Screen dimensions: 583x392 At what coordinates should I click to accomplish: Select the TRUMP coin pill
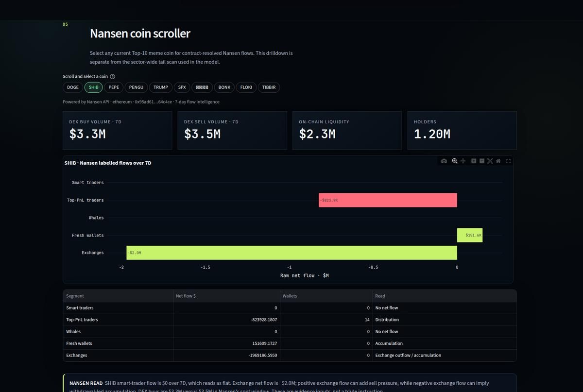160,87
